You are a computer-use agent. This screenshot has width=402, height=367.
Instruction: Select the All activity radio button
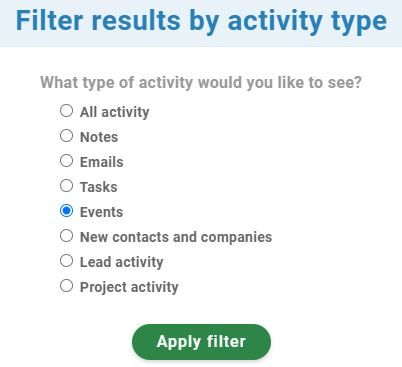pyautogui.click(x=66, y=111)
